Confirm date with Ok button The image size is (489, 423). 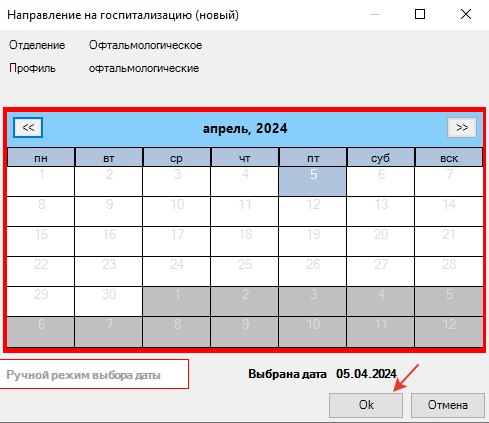coord(366,405)
